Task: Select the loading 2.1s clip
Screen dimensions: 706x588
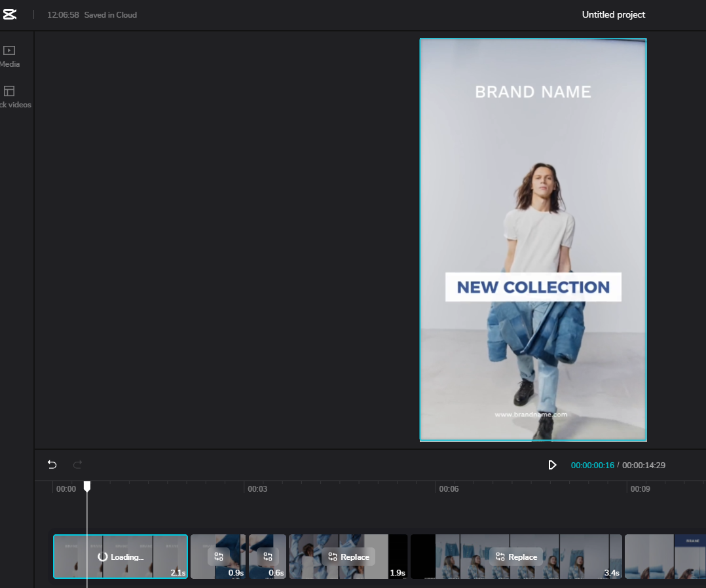Action: 121,557
